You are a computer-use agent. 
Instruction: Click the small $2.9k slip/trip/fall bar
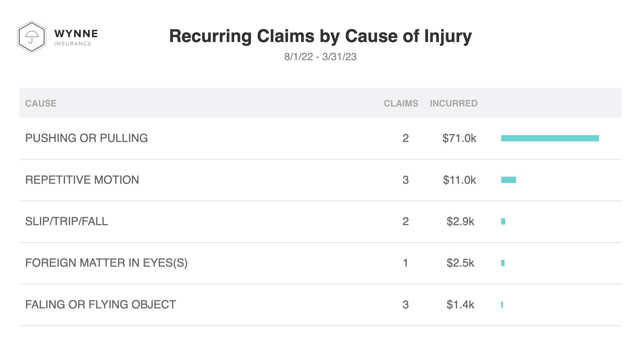503,221
